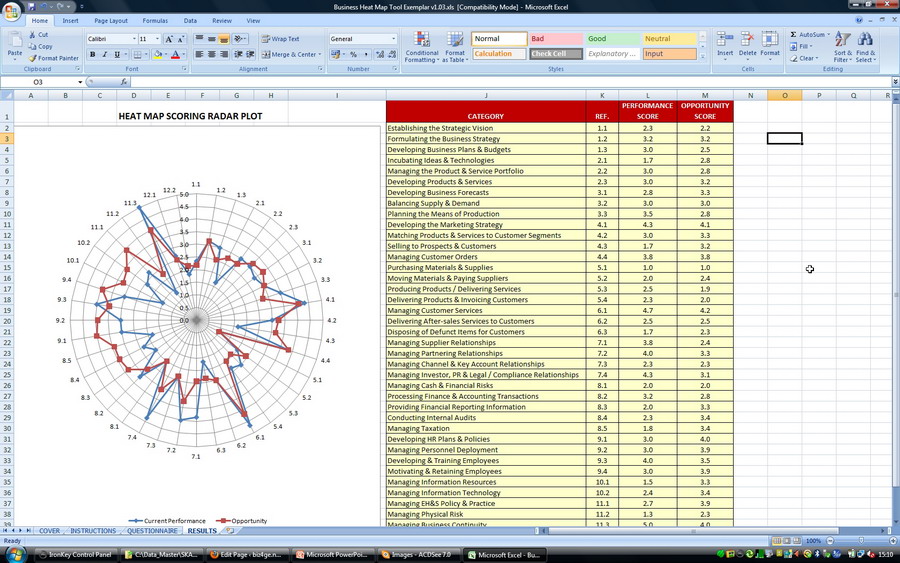Expand the cell Styles gallery More arrow
The width and height of the screenshot is (900, 563).
703,56
